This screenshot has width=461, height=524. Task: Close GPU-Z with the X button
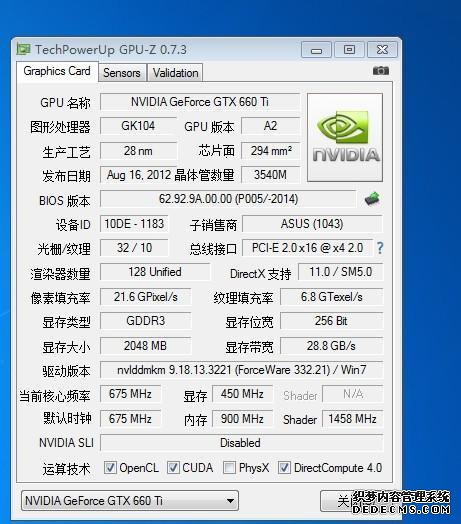coord(382,50)
